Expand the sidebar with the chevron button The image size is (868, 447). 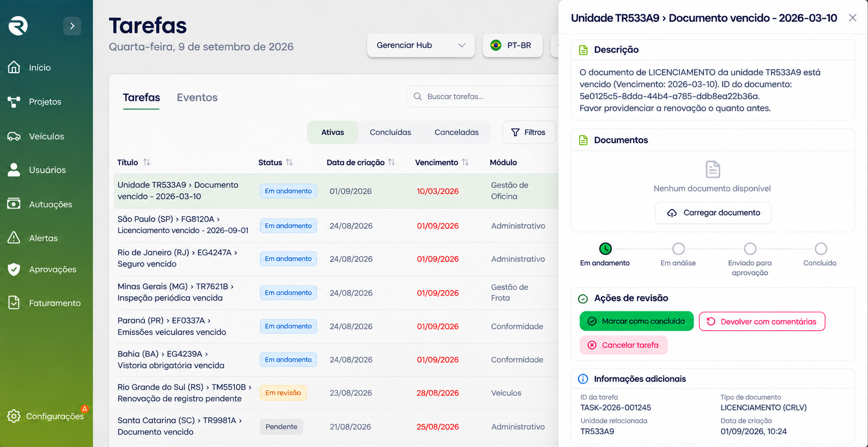click(x=72, y=26)
